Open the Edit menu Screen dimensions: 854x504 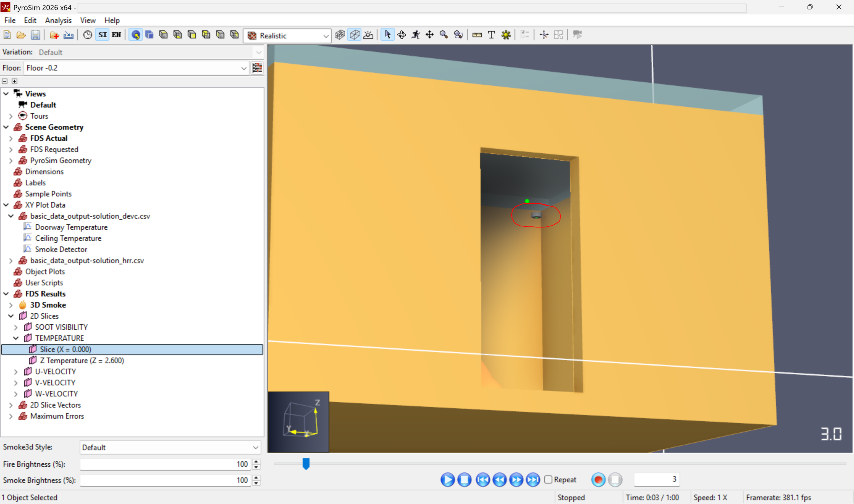coord(30,20)
